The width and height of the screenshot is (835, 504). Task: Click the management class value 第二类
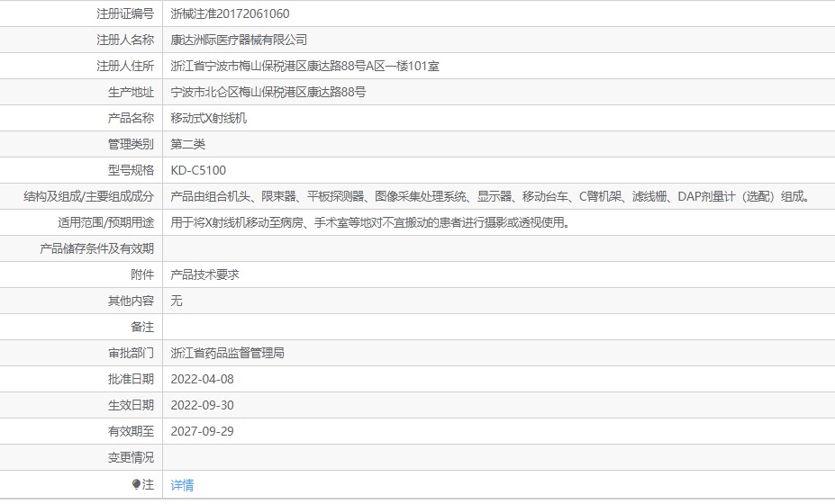188,144
